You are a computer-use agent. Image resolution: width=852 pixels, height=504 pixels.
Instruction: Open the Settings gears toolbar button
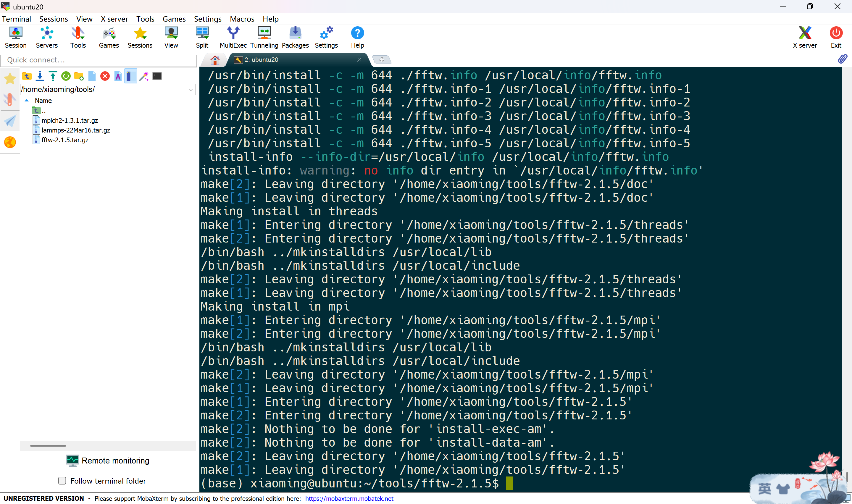point(326,37)
